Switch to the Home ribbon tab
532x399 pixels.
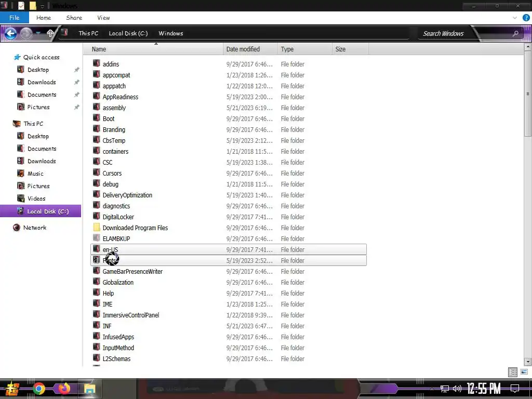pos(44,18)
